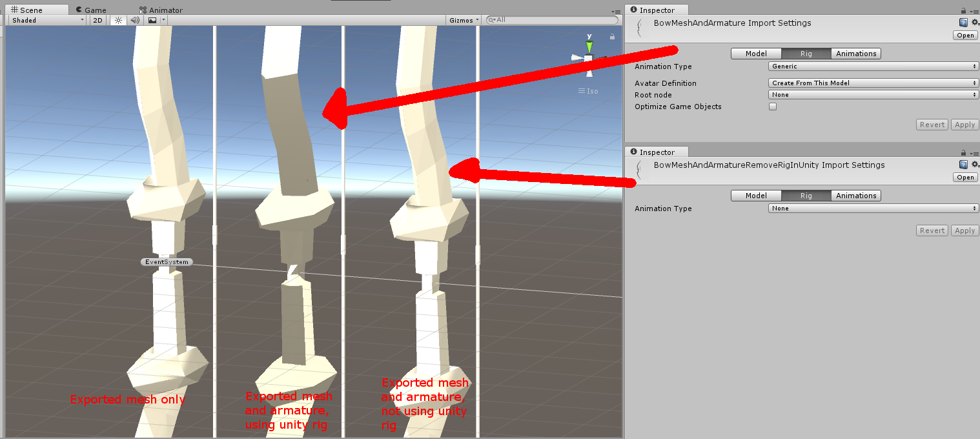
Task: Open the Shaded draw mode dropdown
Action: click(45, 20)
